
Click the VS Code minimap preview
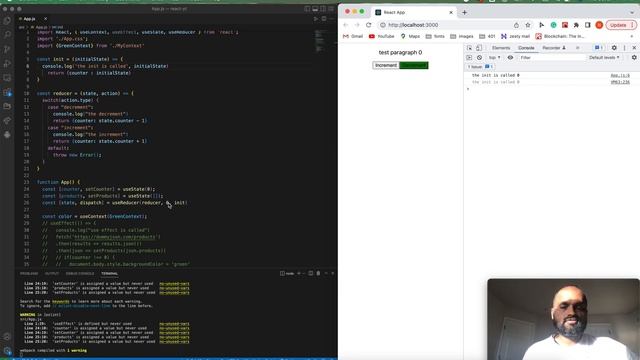(320, 41)
